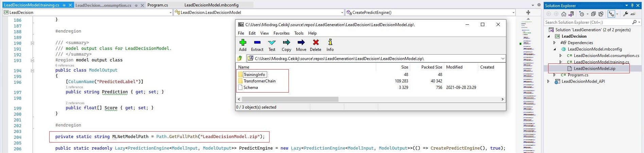Open the LeadDecision.LeadDecisionModel type dropdown
The height and width of the screenshot is (153, 644).
342,13
